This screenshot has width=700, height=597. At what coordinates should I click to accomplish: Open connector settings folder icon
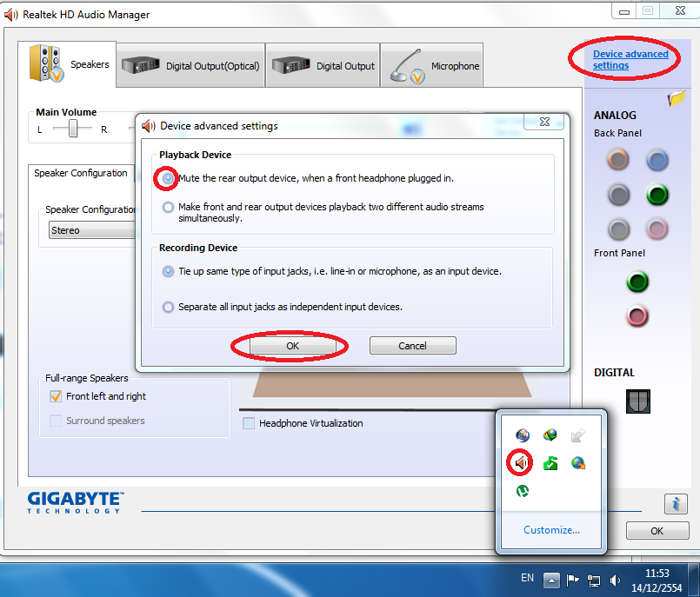tap(676, 97)
